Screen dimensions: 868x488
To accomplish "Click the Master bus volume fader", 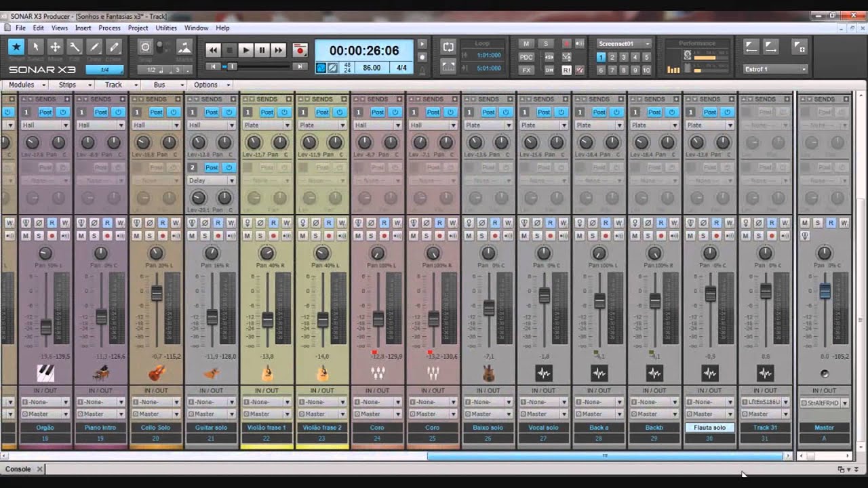I will pyautogui.click(x=825, y=291).
